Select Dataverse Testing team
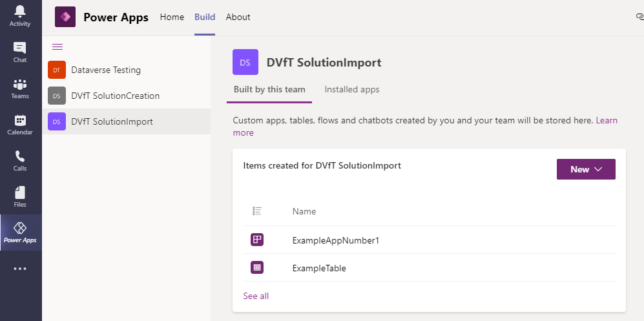Image resolution: width=644 pixels, height=321 pixels. coord(126,70)
